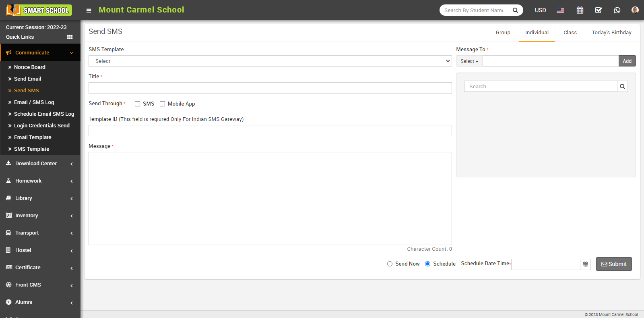Switch to the Group tab
Viewport: 644px width, 318px height.
click(503, 33)
